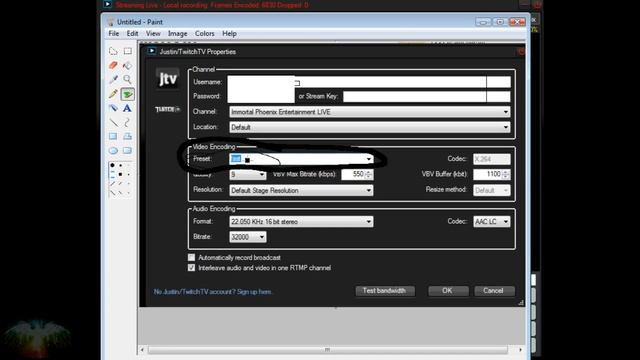
Task: Open the audio Codec dropdown AAC LC
Action: coord(491,222)
